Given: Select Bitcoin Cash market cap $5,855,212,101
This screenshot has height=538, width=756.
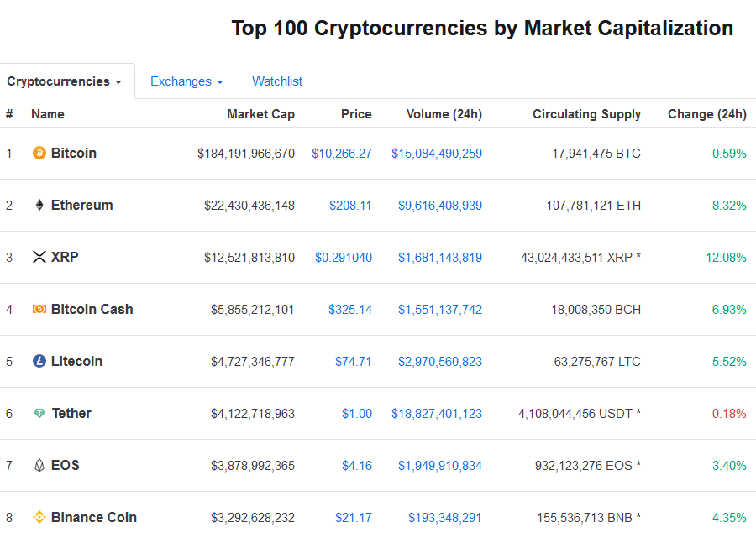Looking at the screenshot, I should (253, 310).
